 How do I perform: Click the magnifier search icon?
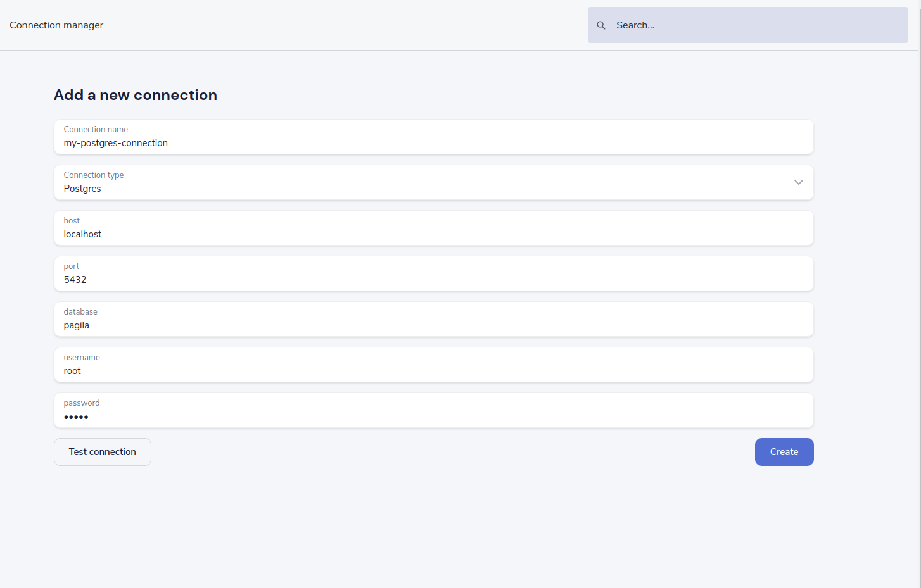click(x=601, y=25)
